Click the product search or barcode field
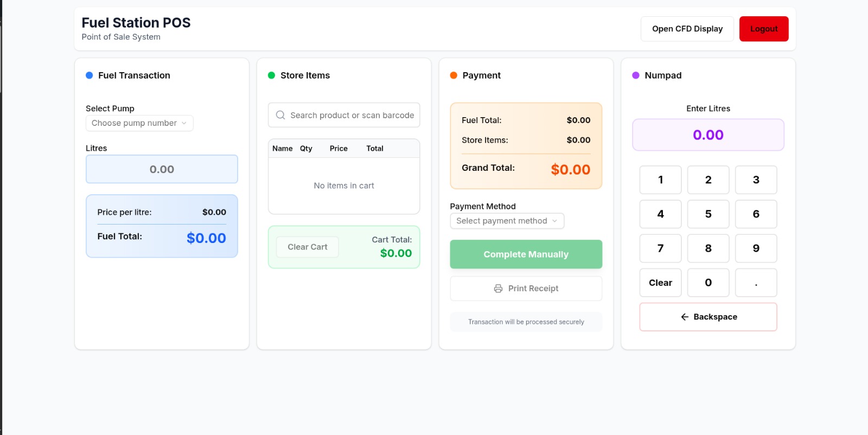This screenshot has height=435, width=868. [344, 115]
